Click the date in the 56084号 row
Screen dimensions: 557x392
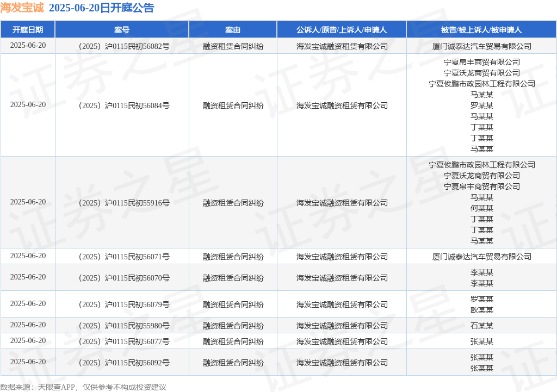pyautogui.click(x=28, y=105)
